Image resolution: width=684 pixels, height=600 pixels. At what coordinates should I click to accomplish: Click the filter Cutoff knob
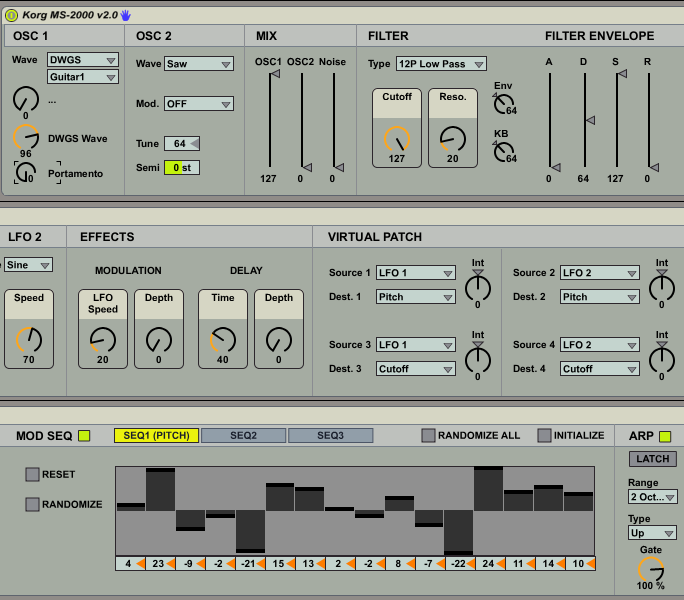click(x=397, y=138)
